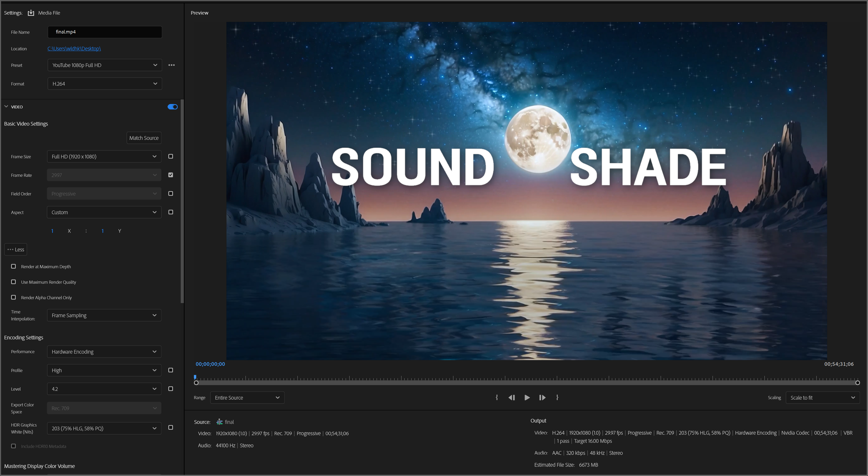The height and width of the screenshot is (476, 868).
Task: Toggle HDR Graphics White match source checkbox
Action: pos(171,428)
